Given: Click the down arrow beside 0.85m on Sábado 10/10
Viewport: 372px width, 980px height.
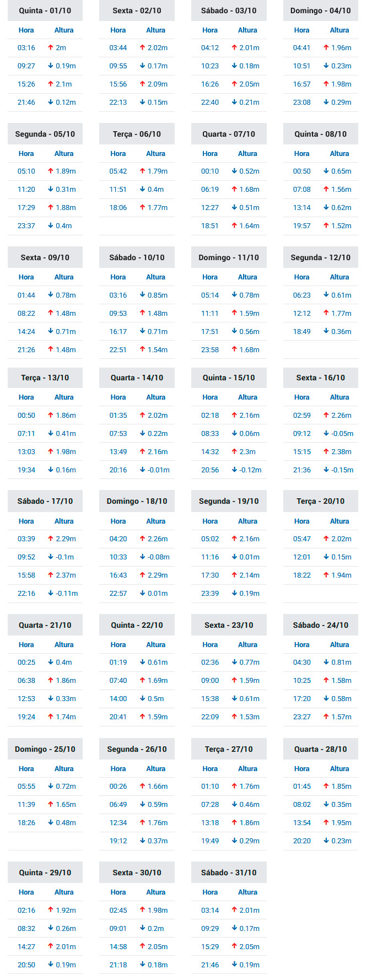Looking at the screenshot, I should pos(143,295).
